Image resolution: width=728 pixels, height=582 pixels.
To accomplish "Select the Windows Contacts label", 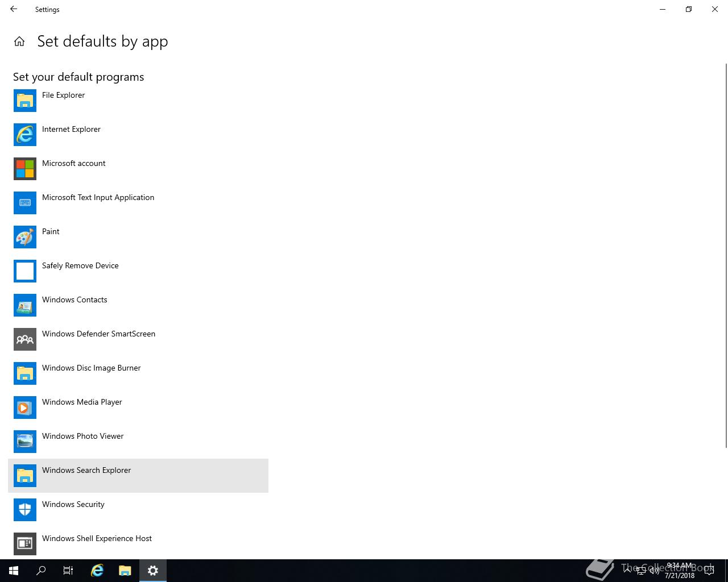I will coord(75,300).
